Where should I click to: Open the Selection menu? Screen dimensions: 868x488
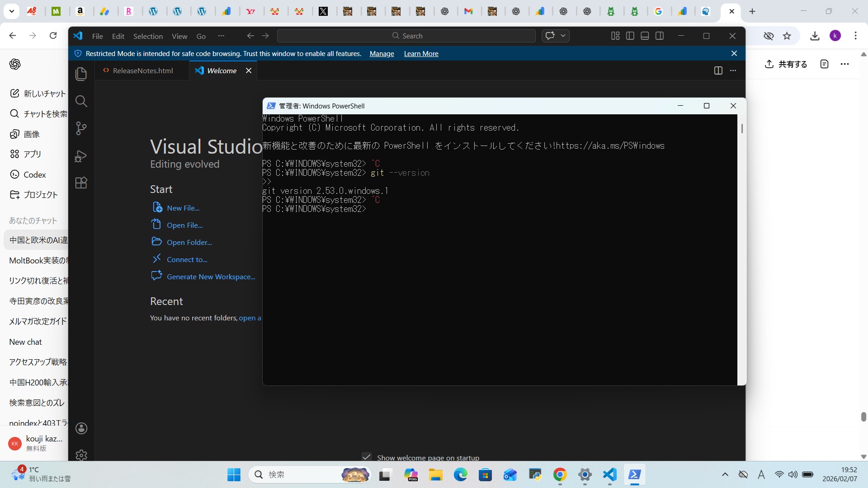tap(148, 36)
